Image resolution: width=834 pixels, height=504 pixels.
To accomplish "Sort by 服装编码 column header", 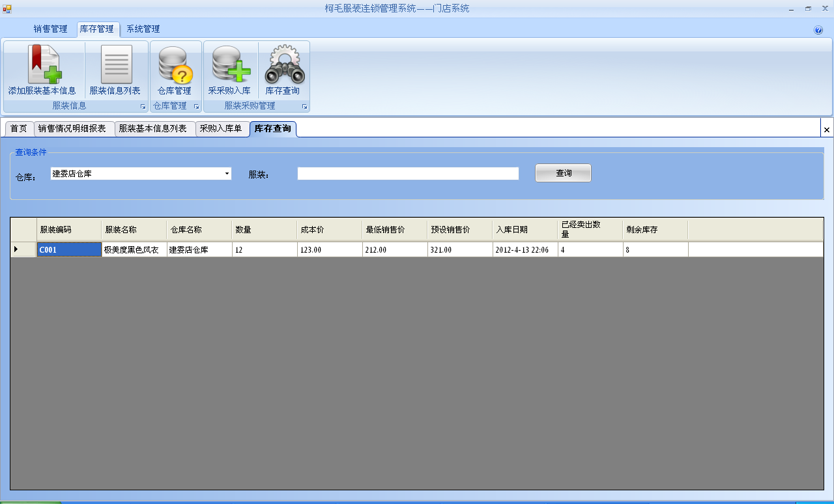I will 69,230.
